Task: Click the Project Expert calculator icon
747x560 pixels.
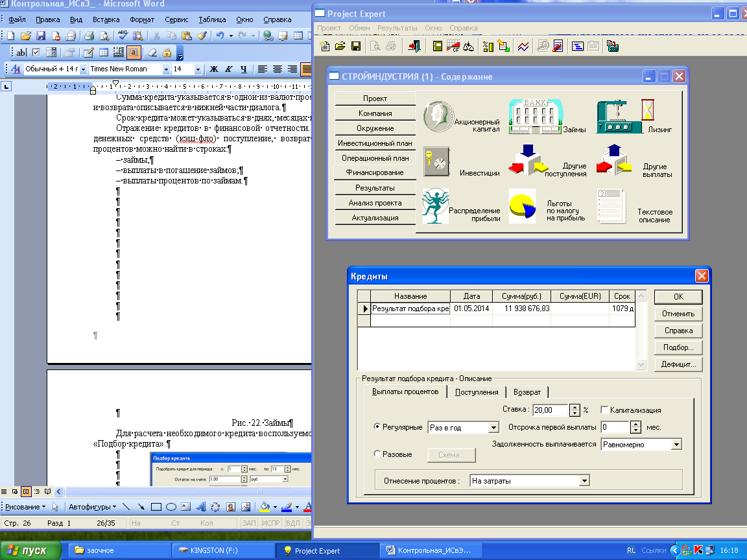Action: (613, 46)
